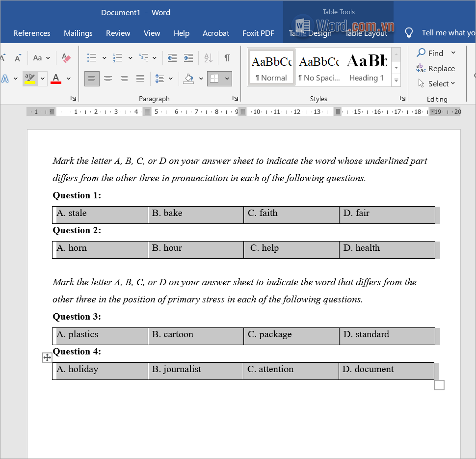
Task: Open the Select menu
Action: click(437, 83)
